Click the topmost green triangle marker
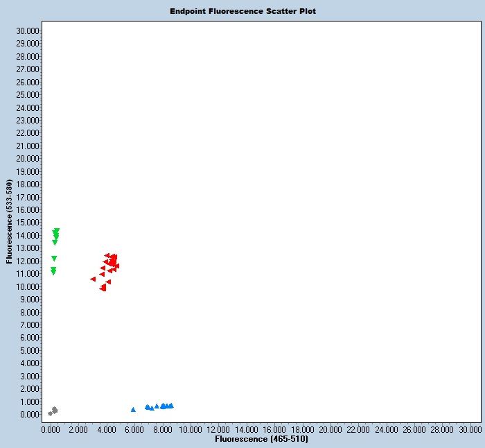The height and width of the screenshot is (448, 485). click(x=57, y=231)
